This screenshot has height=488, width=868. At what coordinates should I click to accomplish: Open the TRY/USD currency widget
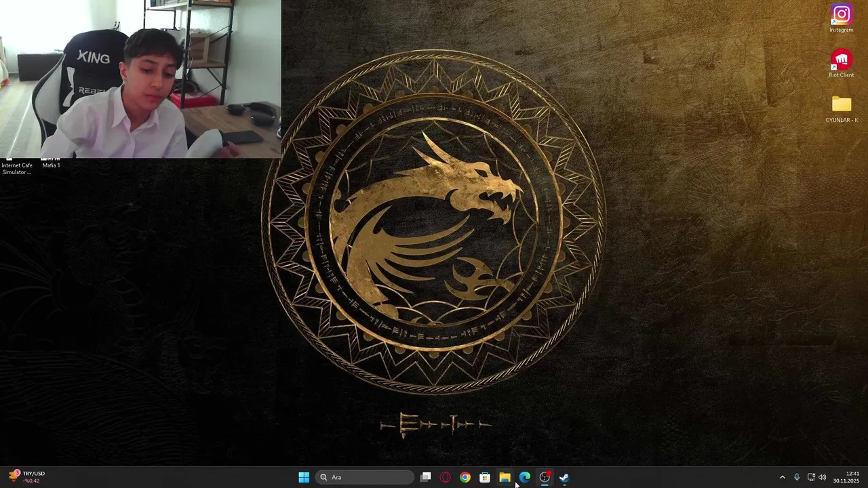pos(27,477)
